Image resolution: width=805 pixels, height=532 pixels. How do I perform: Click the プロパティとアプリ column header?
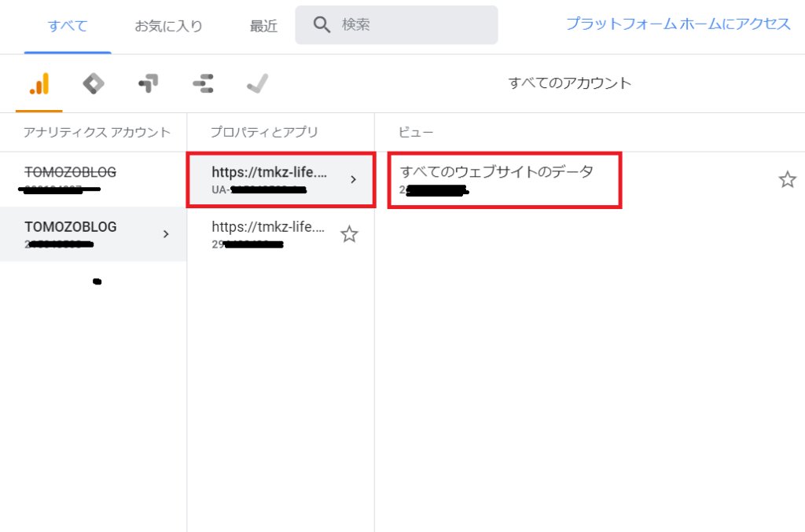264,132
